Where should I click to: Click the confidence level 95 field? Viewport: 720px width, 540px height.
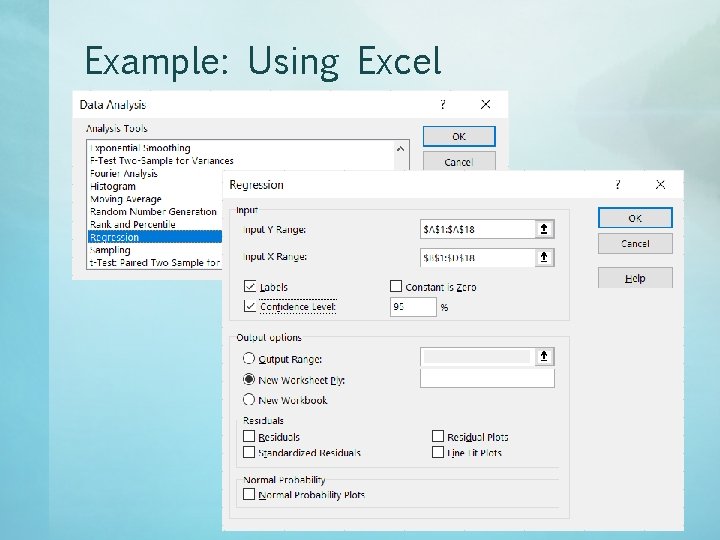click(413, 307)
